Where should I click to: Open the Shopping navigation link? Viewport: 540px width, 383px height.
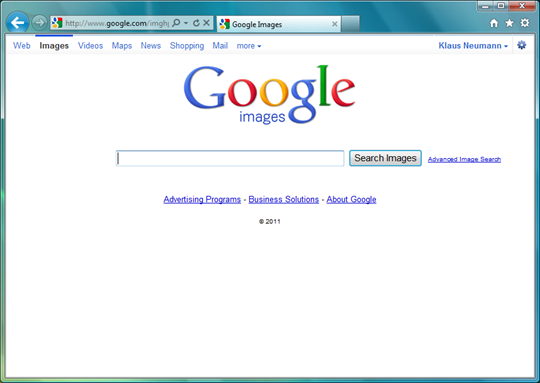point(187,46)
